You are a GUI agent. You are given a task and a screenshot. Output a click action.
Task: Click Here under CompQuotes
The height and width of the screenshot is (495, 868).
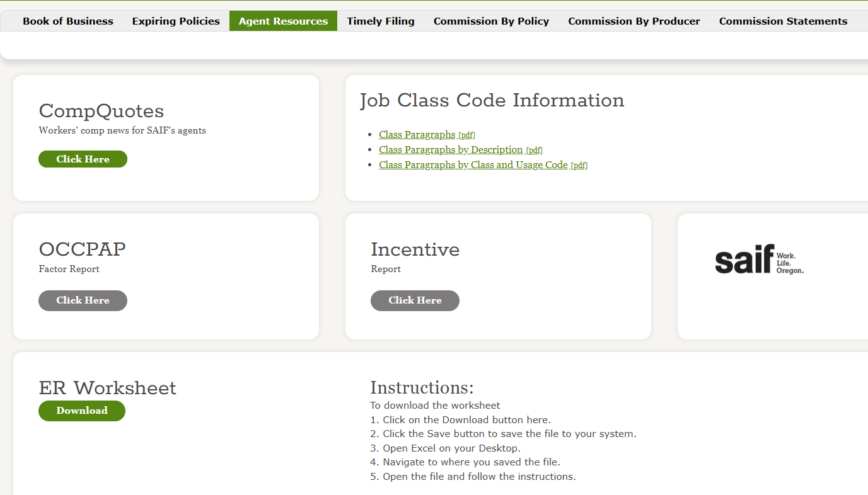83,159
